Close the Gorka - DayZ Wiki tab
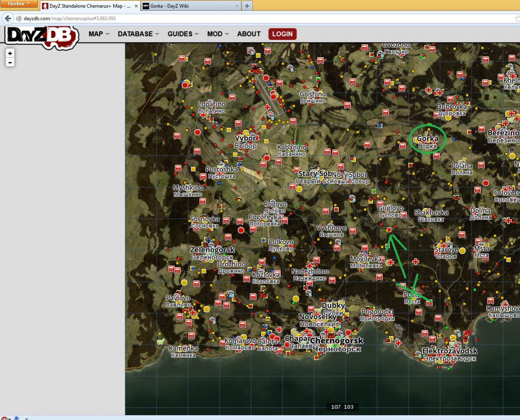520x420 pixels. (237, 6)
